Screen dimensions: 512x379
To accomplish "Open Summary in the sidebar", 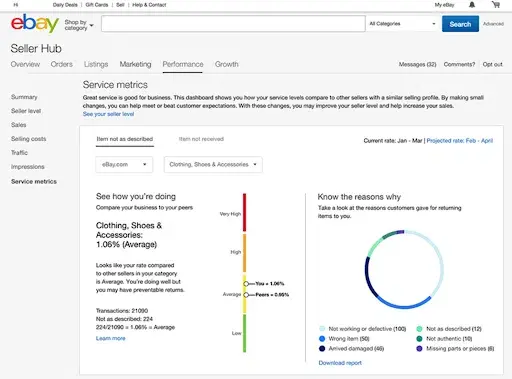I will (24, 97).
